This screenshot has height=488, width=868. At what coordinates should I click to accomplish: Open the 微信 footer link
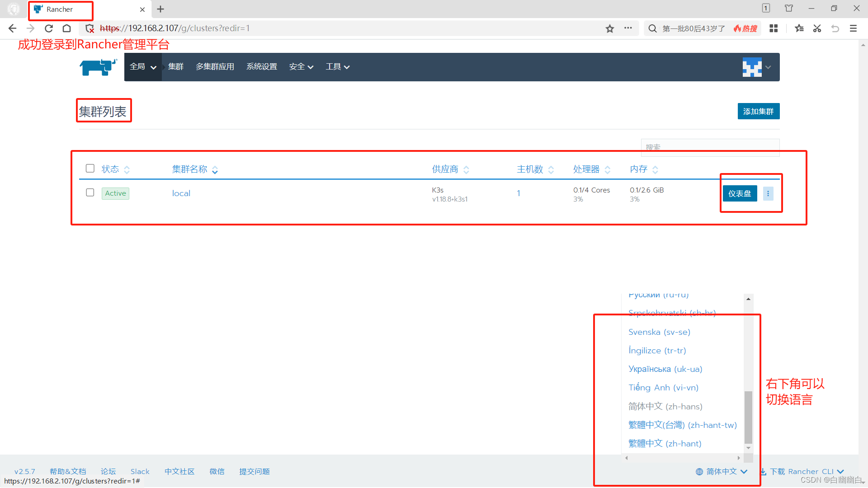click(x=217, y=472)
